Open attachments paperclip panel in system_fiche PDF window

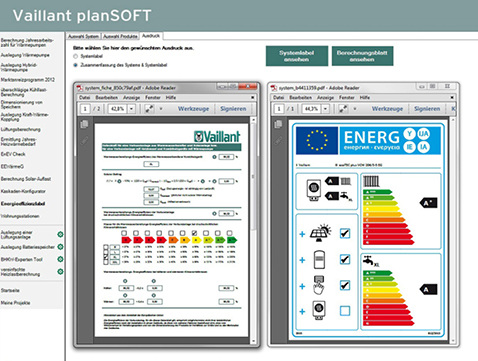[84, 141]
